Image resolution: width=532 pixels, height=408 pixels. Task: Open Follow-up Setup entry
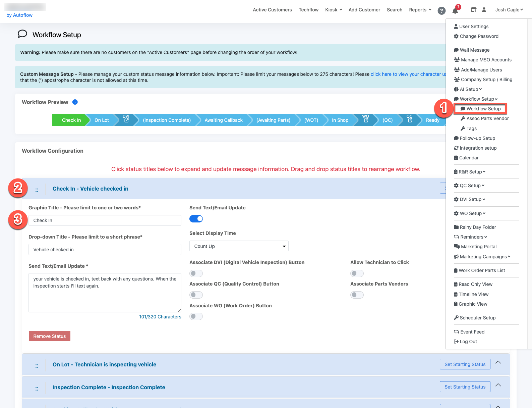click(474, 138)
